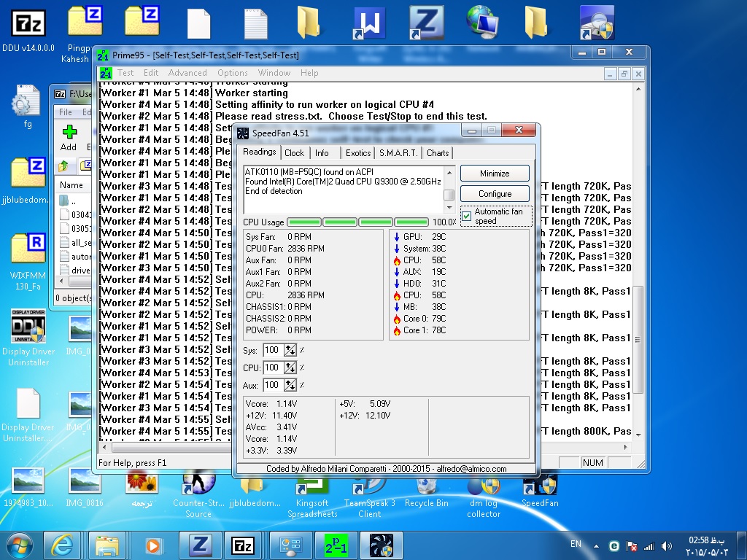Click the Windows Start orb
Screen dimensions: 747x560
(x=19, y=545)
